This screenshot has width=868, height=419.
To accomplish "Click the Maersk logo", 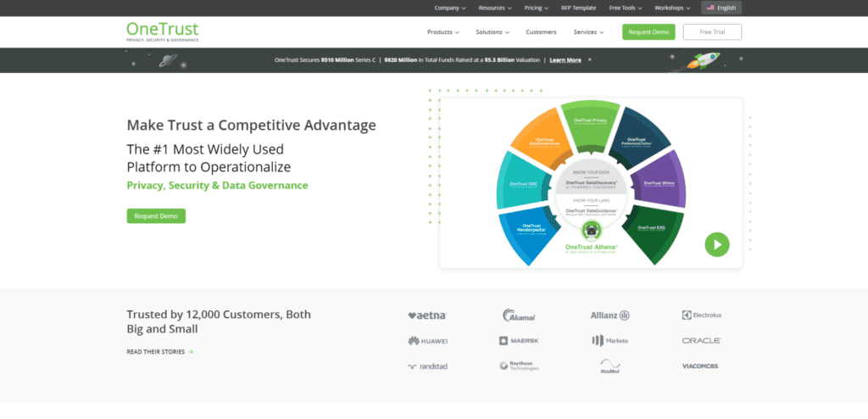I will pyautogui.click(x=519, y=341).
